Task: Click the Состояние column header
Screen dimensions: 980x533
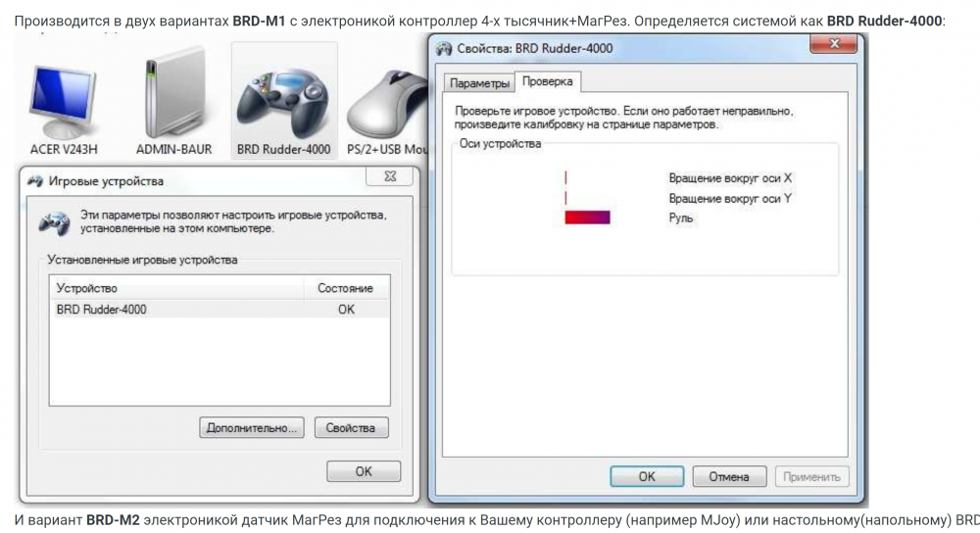Action: click(346, 288)
